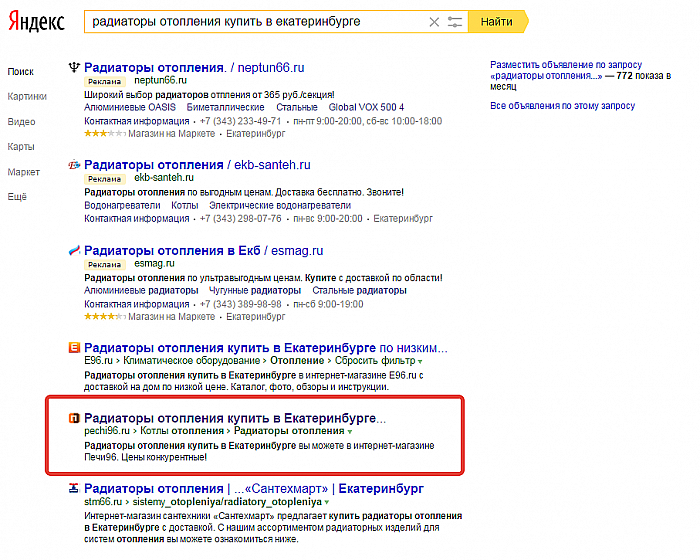Image resolution: width=700 pixels, height=560 pixels.
Task: Click phone +7 (343) 298-07-76
Action: (x=241, y=218)
